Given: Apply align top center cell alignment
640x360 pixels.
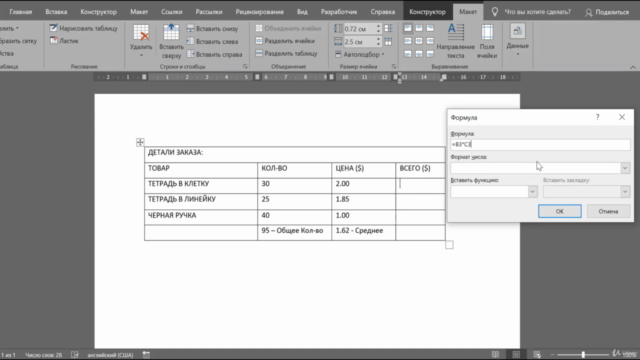Looking at the screenshot, I should click(419, 28).
